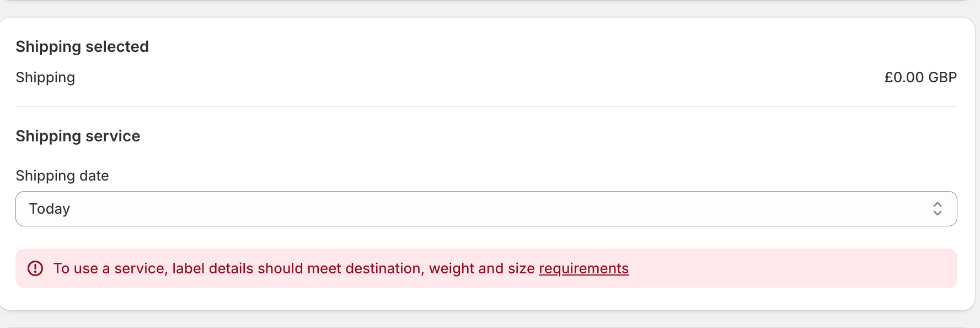Screen dimensions: 980x328
Task: Click the "Shipping service" heading
Action: click(78, 136)
